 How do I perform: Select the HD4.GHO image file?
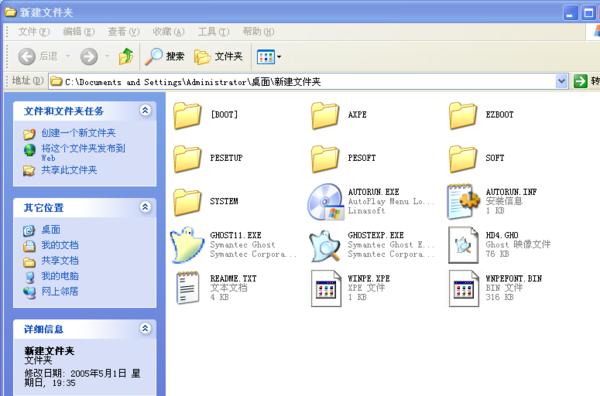pos(463,245)
